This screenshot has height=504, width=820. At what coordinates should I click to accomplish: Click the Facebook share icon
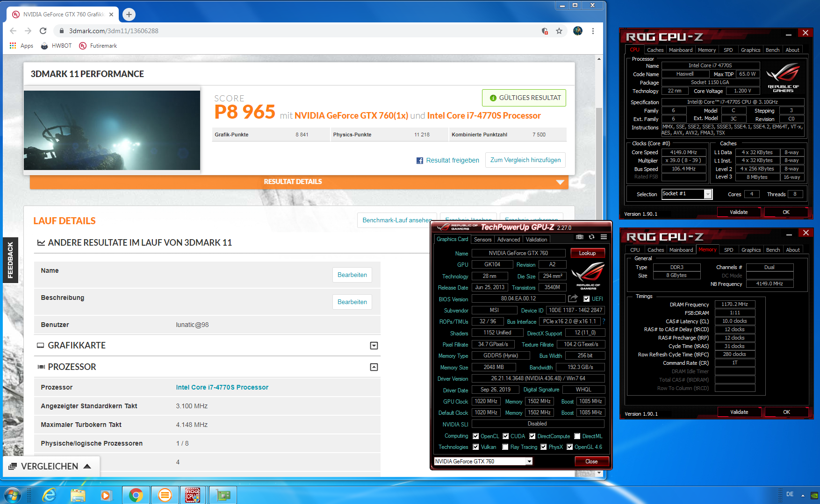(420, 161)
